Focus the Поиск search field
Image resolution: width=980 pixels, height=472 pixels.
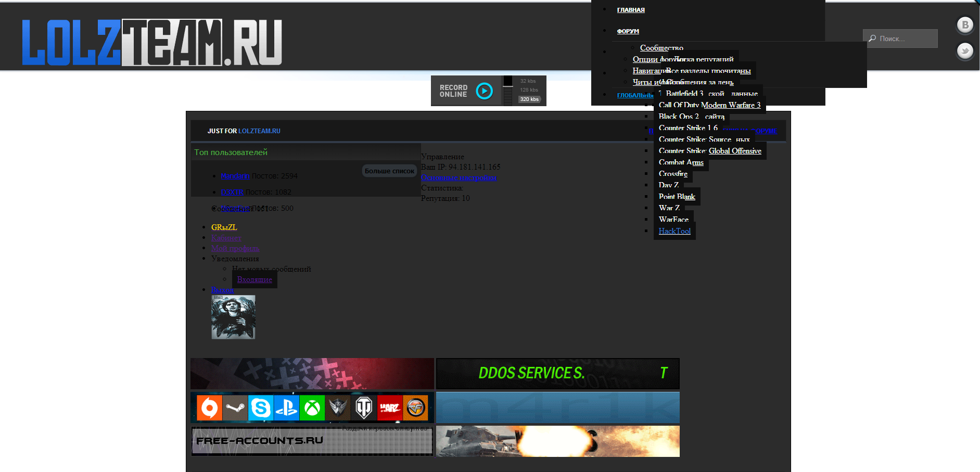tap(900, 39)
